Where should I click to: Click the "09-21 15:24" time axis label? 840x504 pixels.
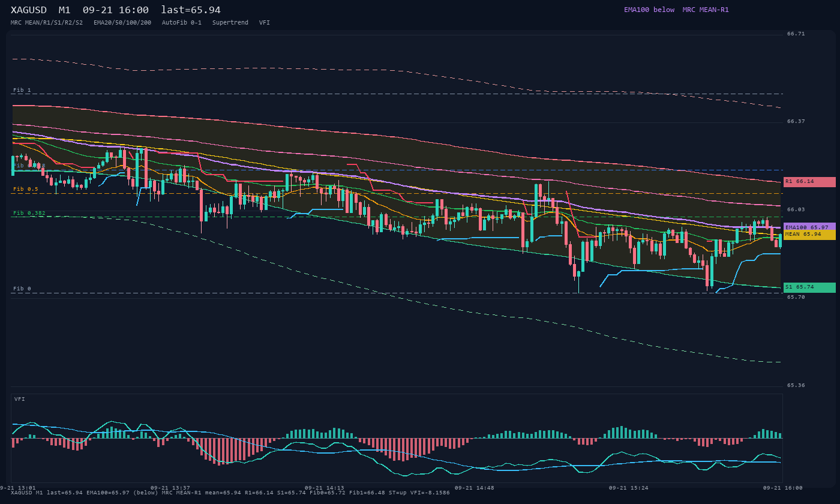pyautogui.click(x=629, y=488)
